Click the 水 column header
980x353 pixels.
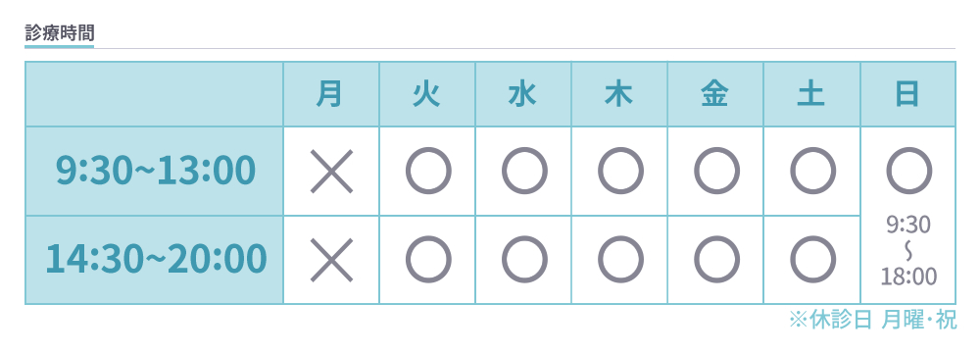click(523, 94)
